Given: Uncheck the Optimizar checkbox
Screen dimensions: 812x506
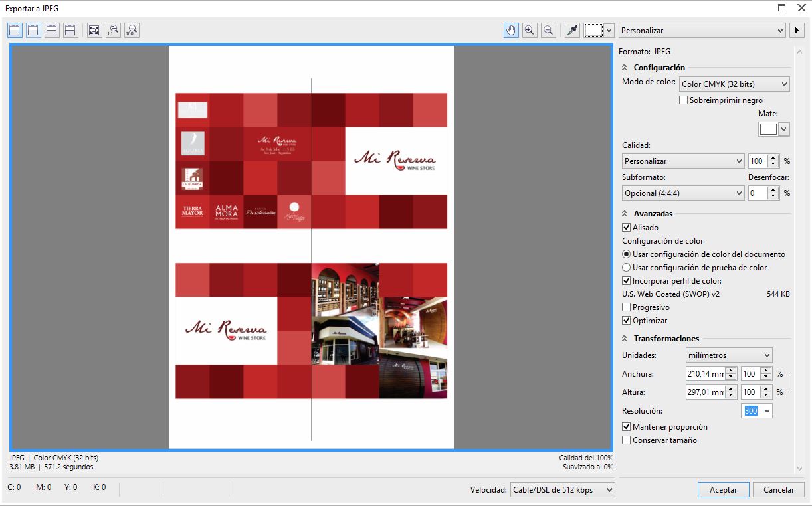Looking at the screenshot, I should (626, 321).
